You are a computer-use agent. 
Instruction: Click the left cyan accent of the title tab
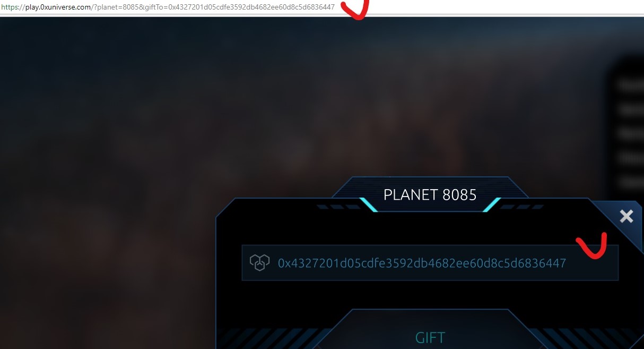(369, 205)
